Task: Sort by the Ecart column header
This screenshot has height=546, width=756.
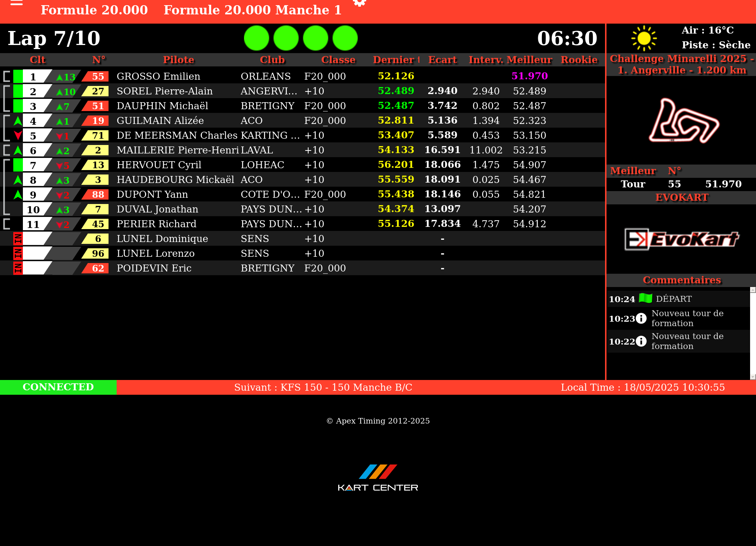Action: click(x=442, y=60)
